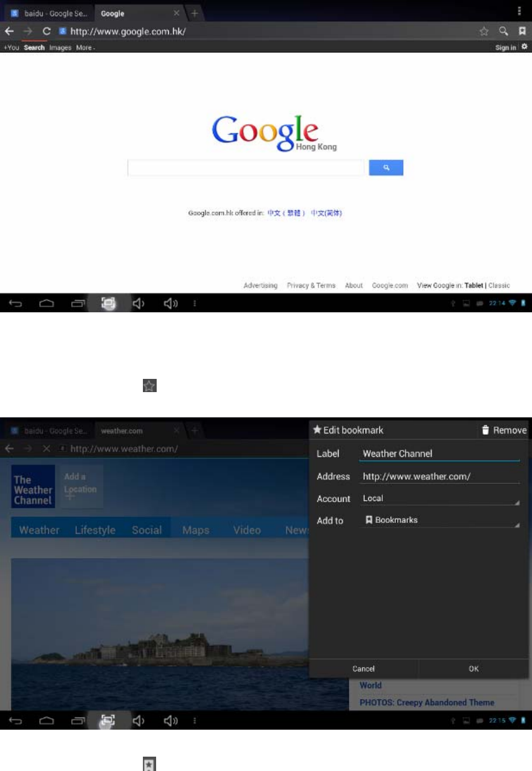This screenshot has height=771, width=532.
Task: Open the About footer link
Action: [x=354, y=285]
